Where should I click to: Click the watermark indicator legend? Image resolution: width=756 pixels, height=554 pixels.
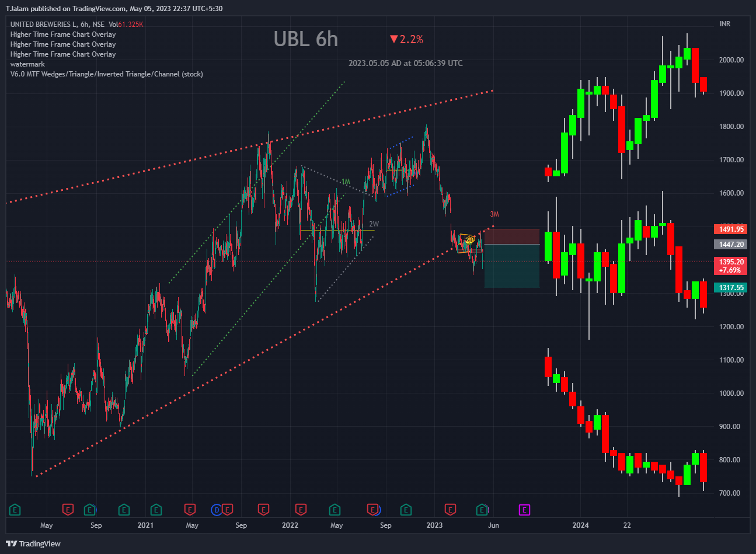[x=27, y=64]
